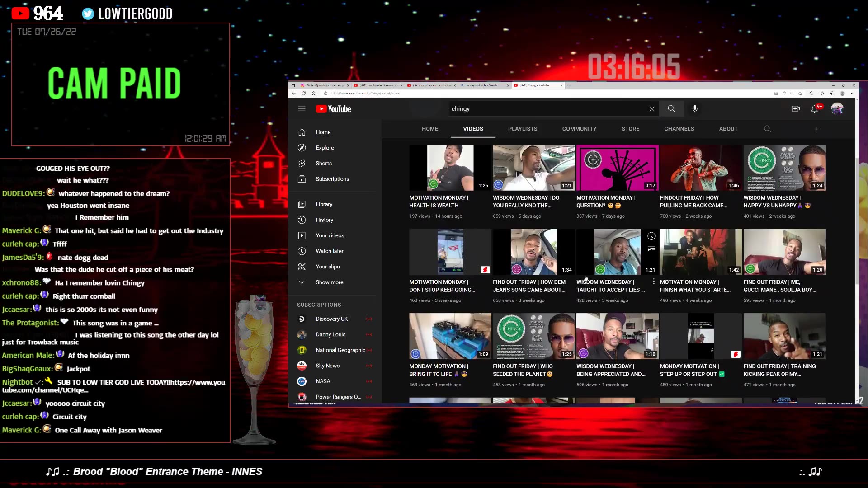The image size is (868, 488).
Task: Click the Watch Later overlay on the thumbnail
Action: click(651, 236)
